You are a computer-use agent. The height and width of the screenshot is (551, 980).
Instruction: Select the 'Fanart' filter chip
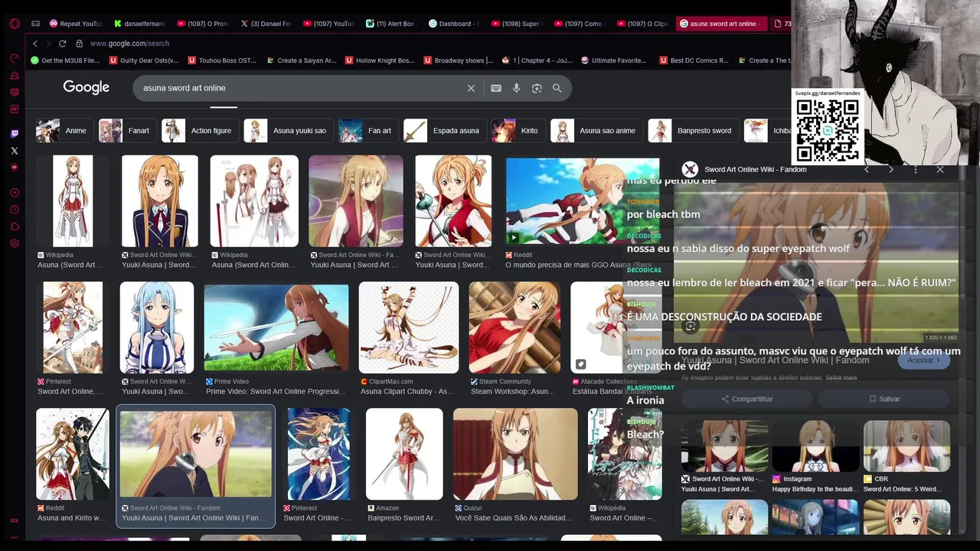[x=128, y=131]
